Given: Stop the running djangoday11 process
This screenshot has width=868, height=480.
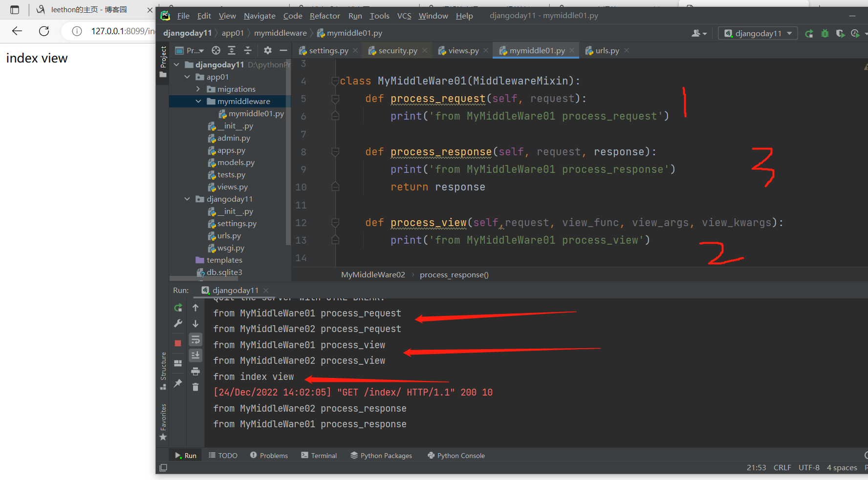Looking at the screenshot, I should coord(178,343).
